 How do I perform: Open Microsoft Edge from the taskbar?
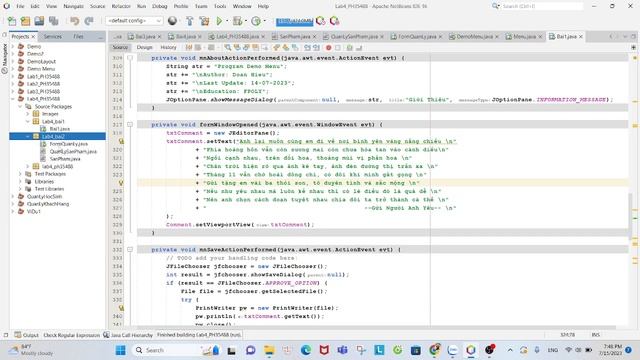pos(306,350)
